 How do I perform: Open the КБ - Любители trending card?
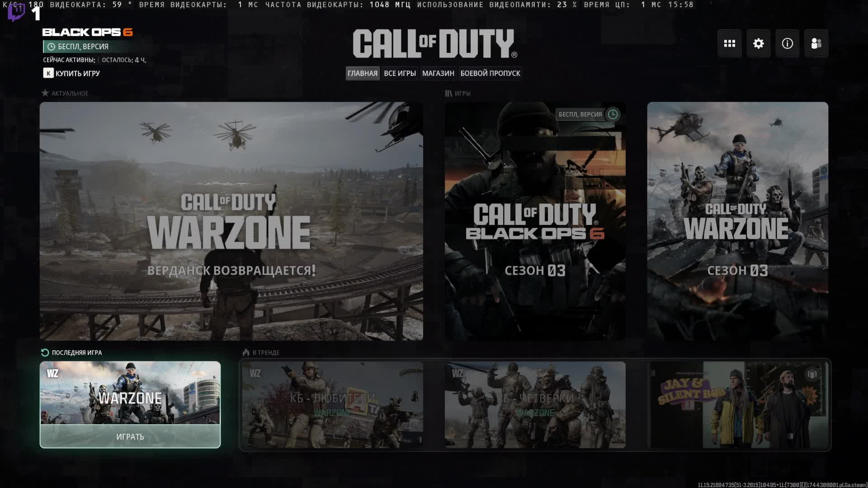click(x=333, y=405)
